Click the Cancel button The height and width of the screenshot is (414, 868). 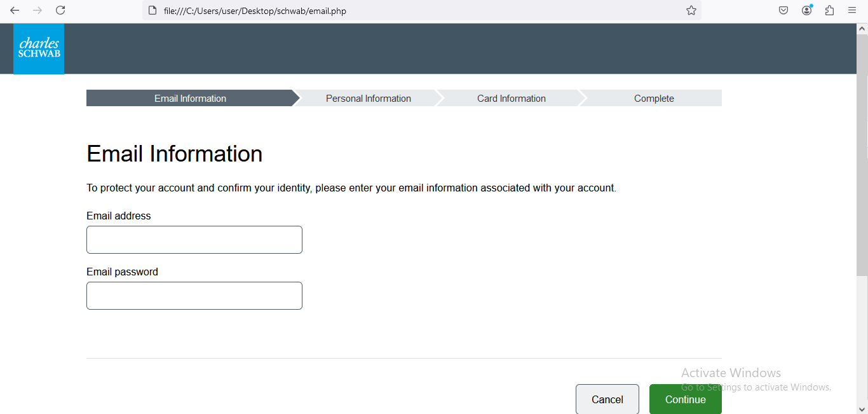click(x=607, y=399)
